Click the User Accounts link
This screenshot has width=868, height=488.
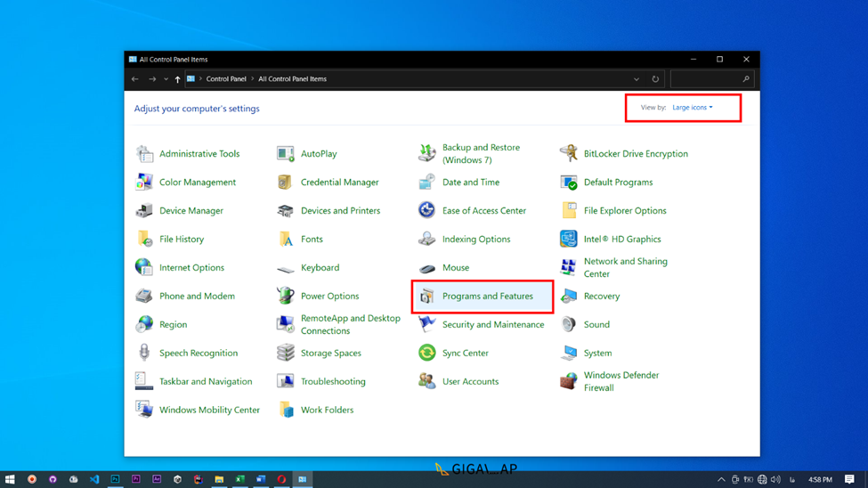471,381
